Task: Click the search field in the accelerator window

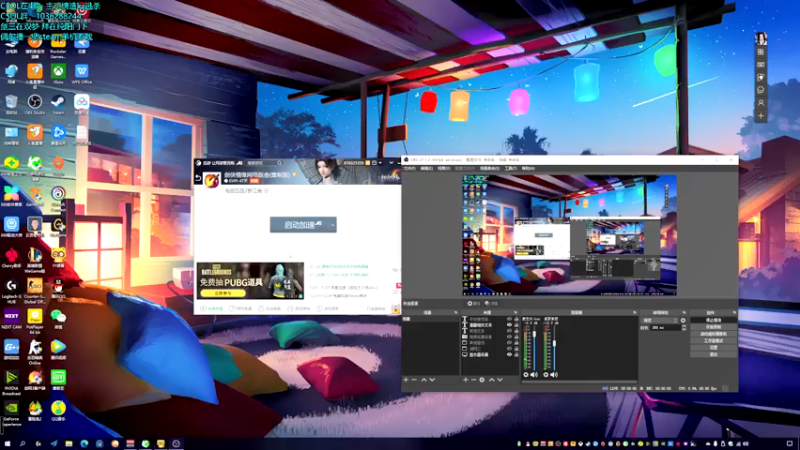Action: [x=264, y=163]
